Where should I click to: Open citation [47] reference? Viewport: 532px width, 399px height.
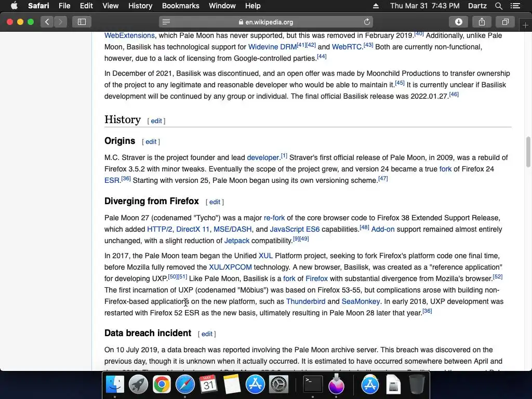tap(383, 179)
